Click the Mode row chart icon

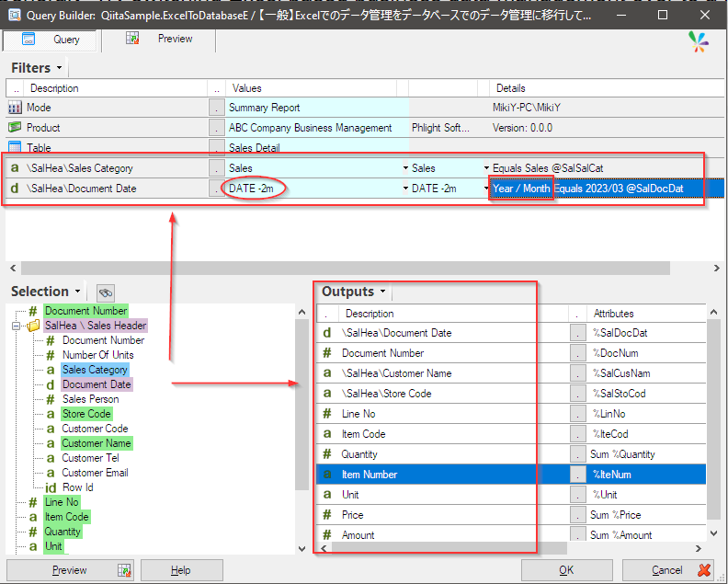[15, 108]
